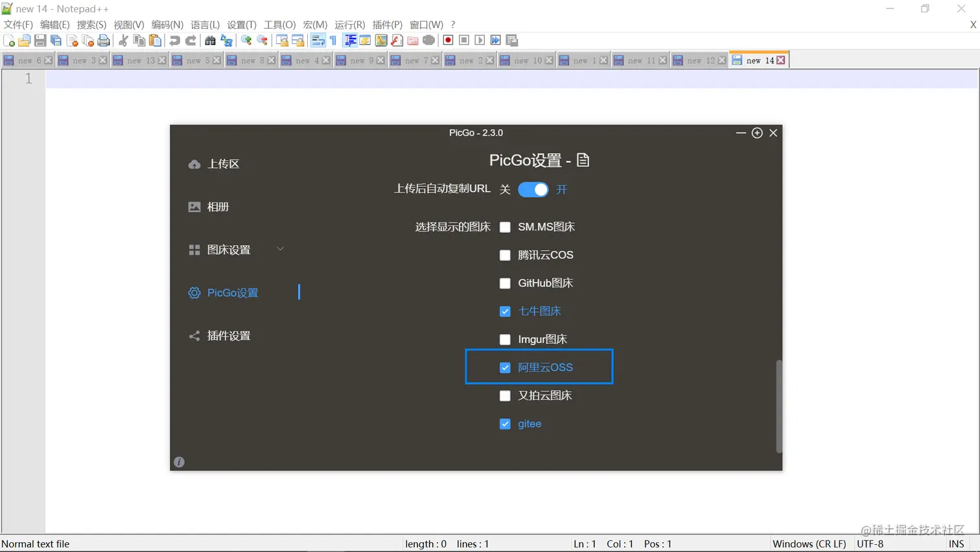Check the 又拍云图床 checkbox
The image size is (980, 552).
click(505, 396)
